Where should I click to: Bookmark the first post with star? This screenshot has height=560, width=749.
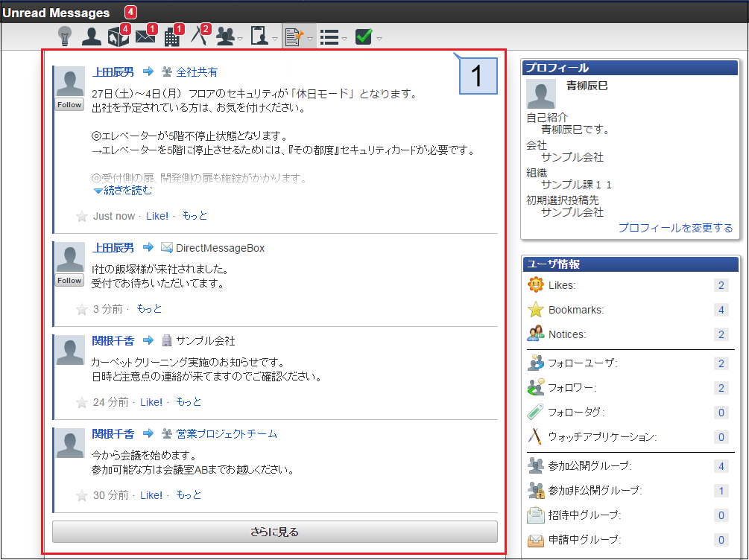point(82,216)
